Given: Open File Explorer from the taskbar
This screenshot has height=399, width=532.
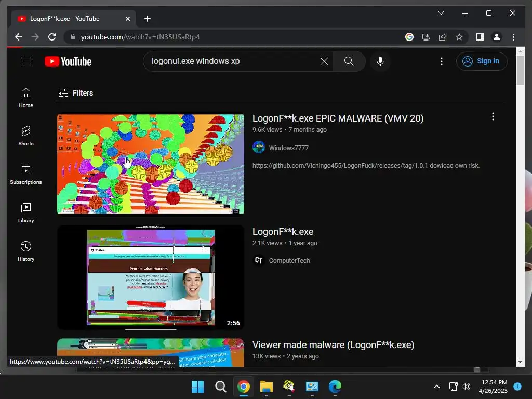Looking at the screenshot, I should click(267, 387).
